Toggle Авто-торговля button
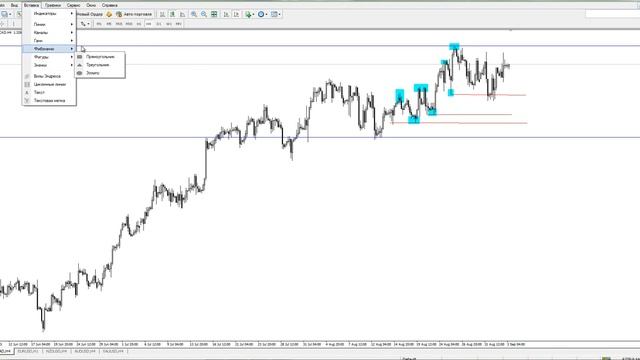 click(134, 14)
